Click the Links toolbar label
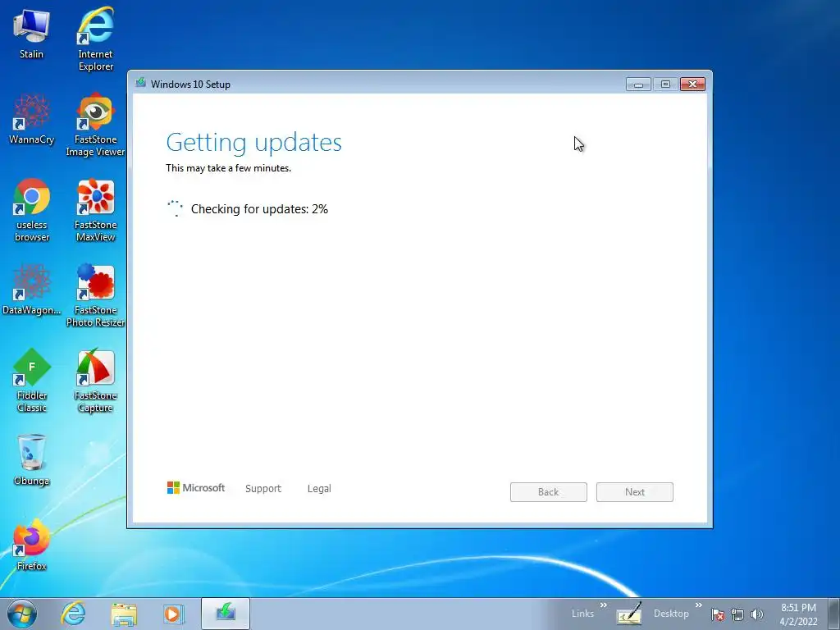The height and width of the screenshot is (630, 840). [582, 614]
